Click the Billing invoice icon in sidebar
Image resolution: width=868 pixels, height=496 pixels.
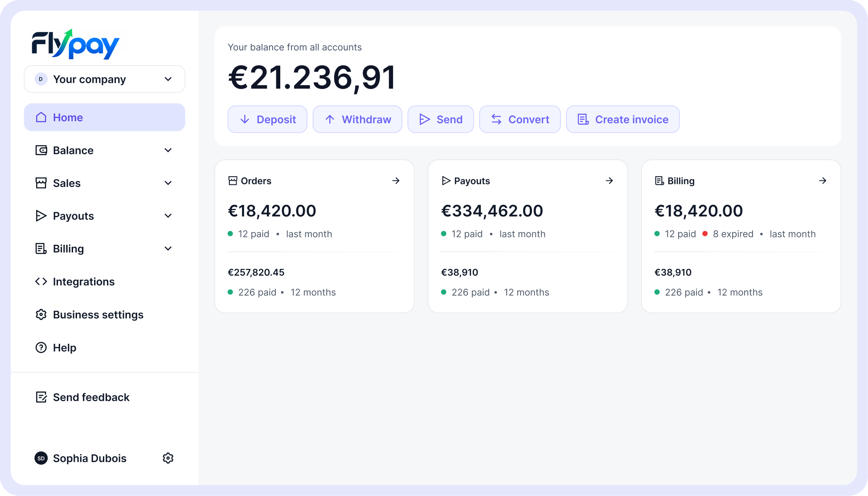click(x=41, y=248)
